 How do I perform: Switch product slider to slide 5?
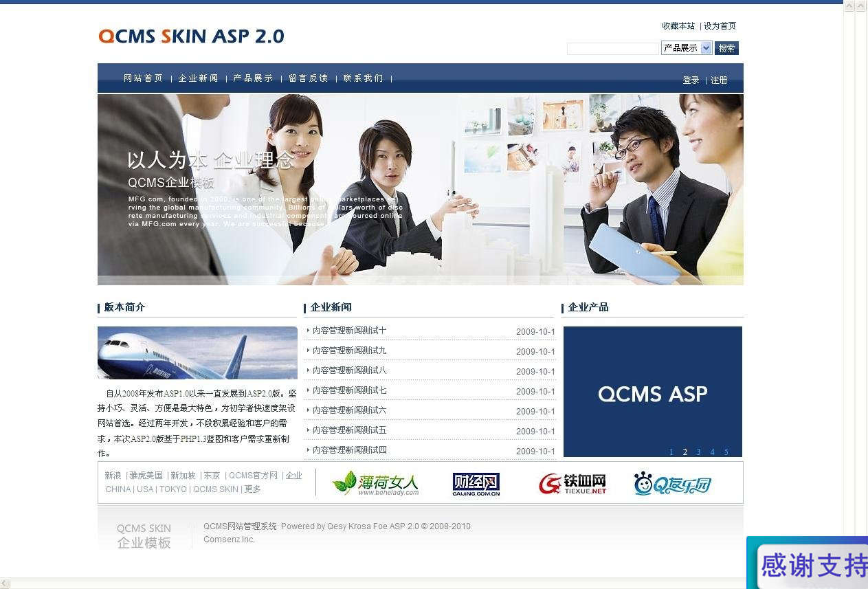(726, 452)
